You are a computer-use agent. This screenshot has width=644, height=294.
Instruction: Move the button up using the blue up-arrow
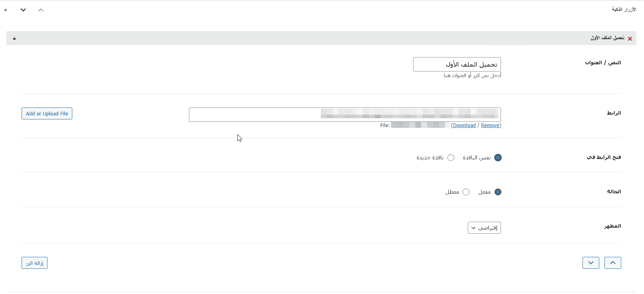613,263
